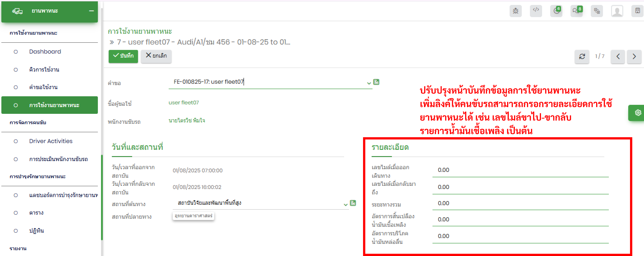Open the clock activities icon
The width and height of the screenshot is (644, 256).
coord(556,11)
